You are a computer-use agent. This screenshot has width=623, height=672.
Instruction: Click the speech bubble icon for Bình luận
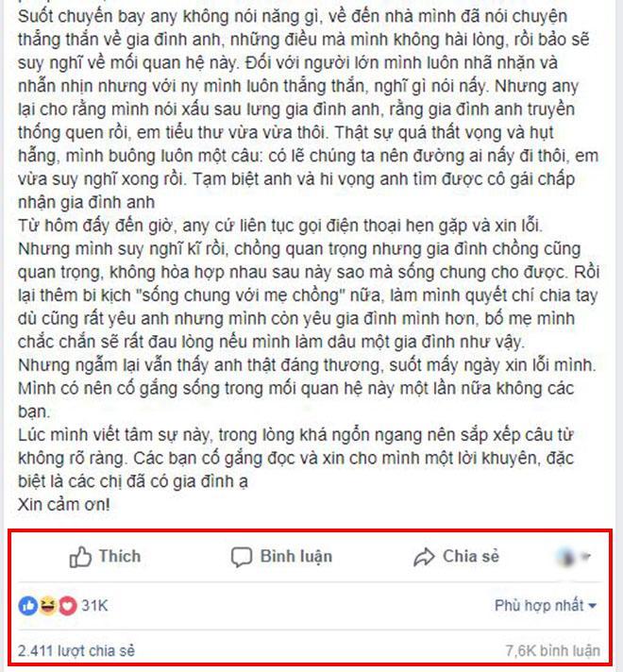(x=242, y=557)
